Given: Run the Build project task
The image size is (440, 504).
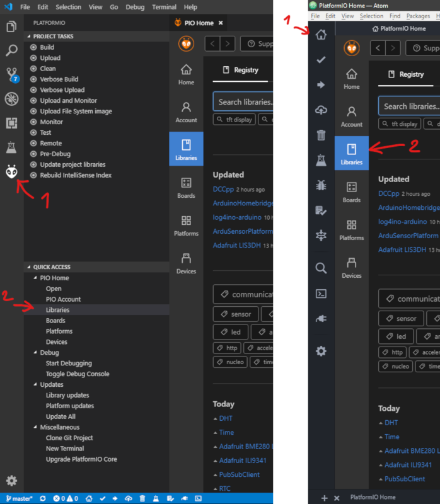Looking at the screenshot, I should pos(47,47).
